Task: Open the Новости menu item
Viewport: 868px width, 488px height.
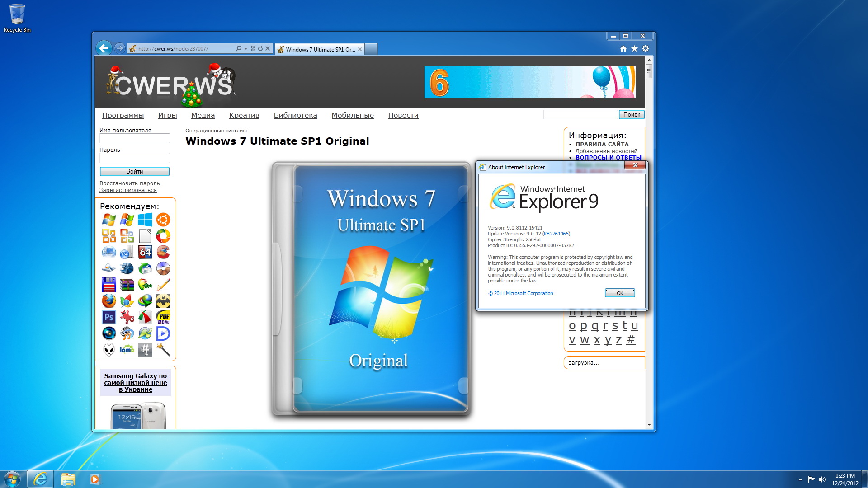Action: (x=403, y=115)
